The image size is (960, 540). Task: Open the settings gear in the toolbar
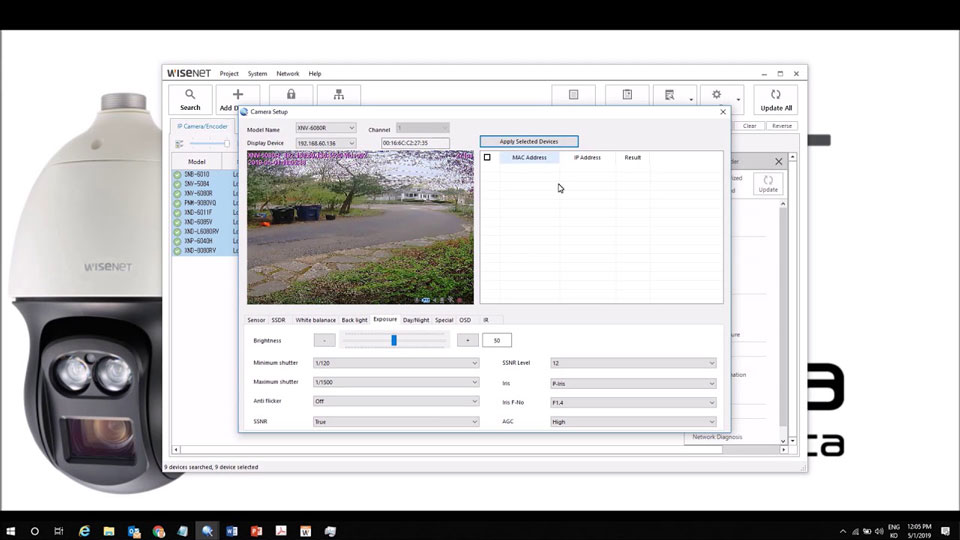coord(716,96)
